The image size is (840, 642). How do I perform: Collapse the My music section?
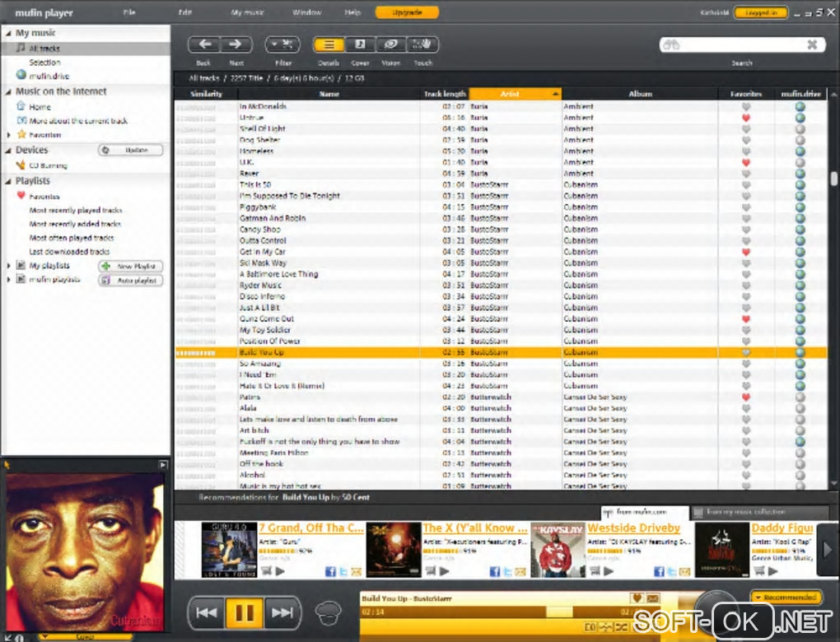tap(8, 33)
